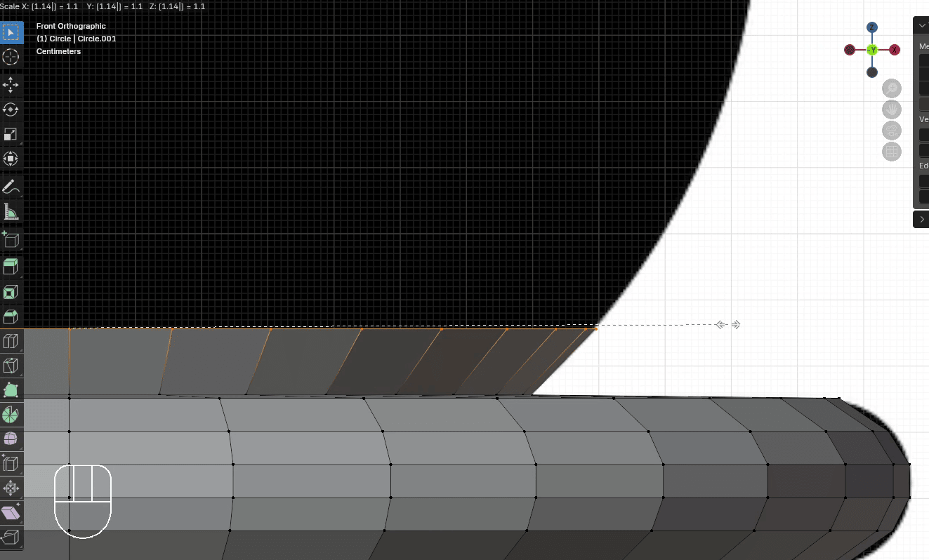
Task: Select the Select Box tool
Action: pyautogui.click(x=11, y=32)
